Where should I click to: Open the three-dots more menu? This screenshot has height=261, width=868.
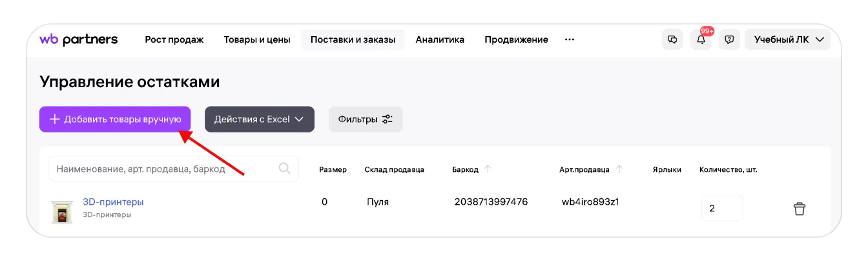tap(569, 39)
